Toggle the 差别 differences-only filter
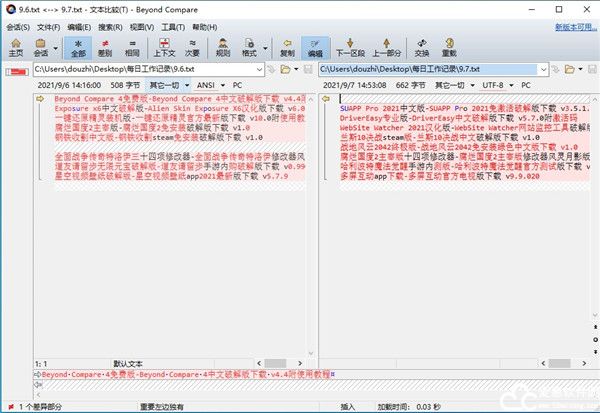 [104, 48]
